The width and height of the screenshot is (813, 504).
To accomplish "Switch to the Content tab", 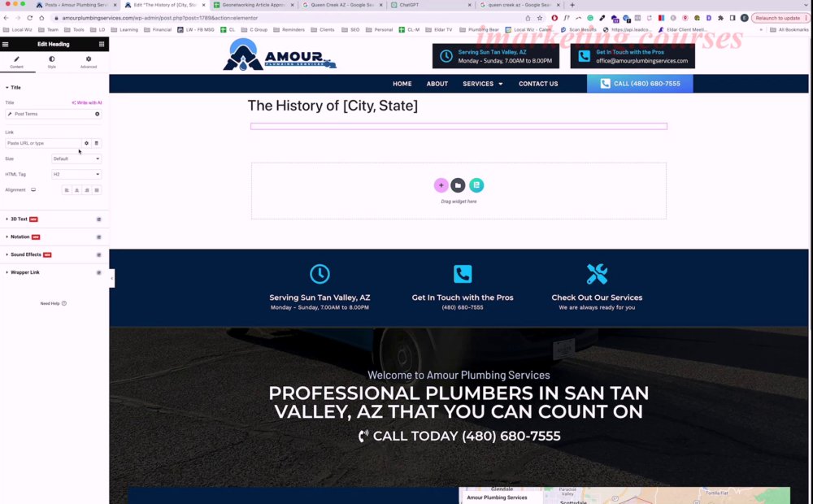I will click(16, 63).
